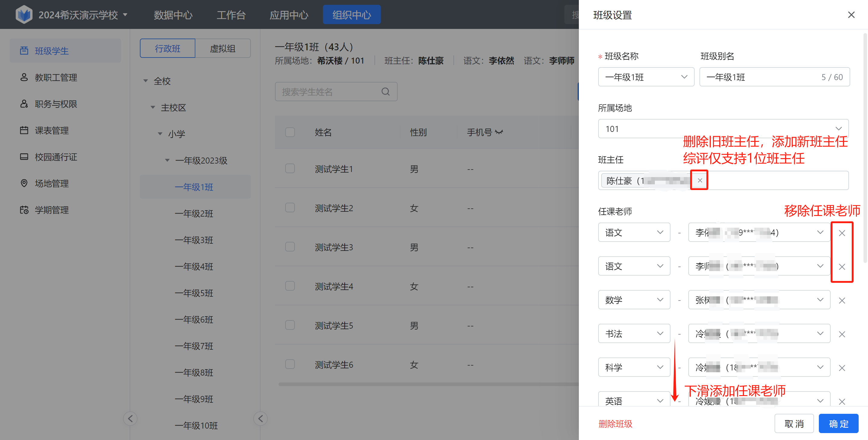The height and width of the screenshot is (440, 868).
Task: Collapse the 全校 tree node
Action: 146,81
